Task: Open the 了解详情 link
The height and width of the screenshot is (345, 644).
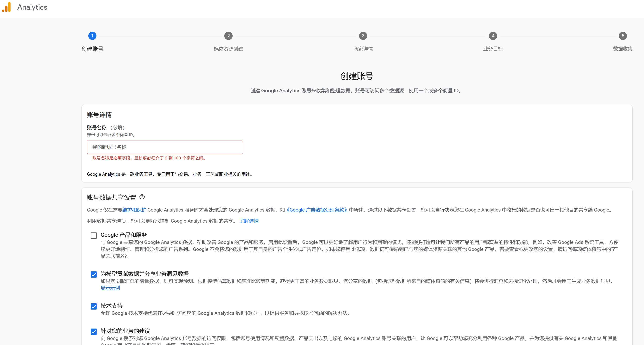Action: pos(249,221)
